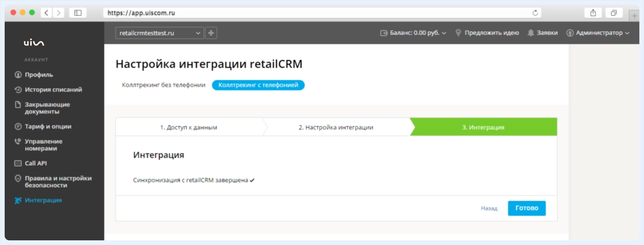Click the Тариф и опции coin icon
The image size is (644, 245).
pyautogui.click(x=18, y=126)
